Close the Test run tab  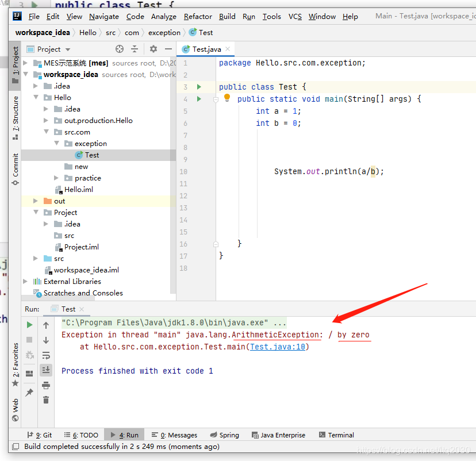tap(82, 309)
